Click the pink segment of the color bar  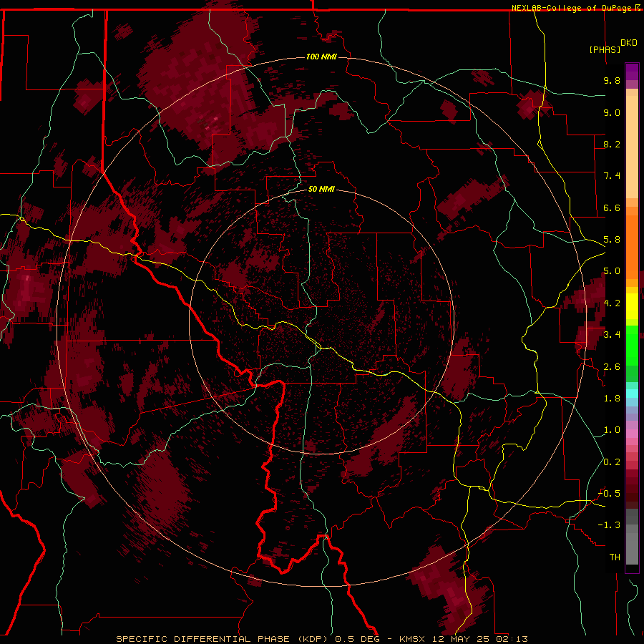632,434
